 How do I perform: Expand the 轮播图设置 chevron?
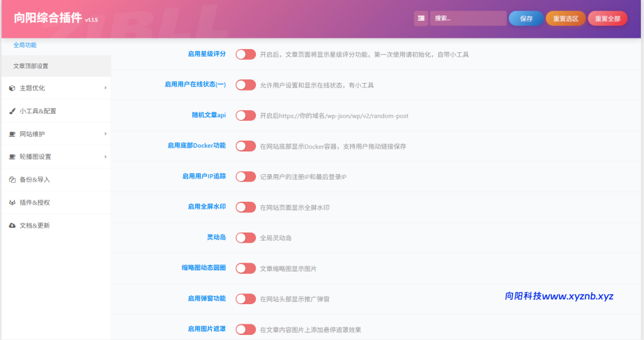tap(105, 157)
